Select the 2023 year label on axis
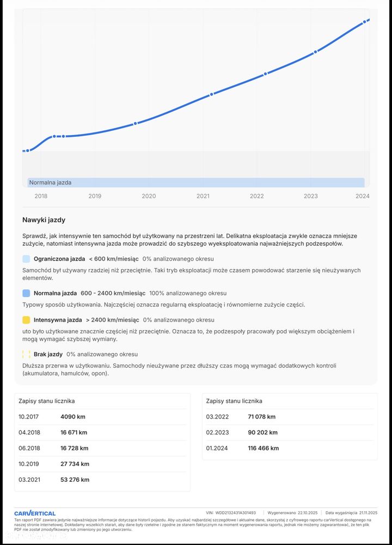The height and width of the screenshot is (545, 392). [311, 196]
